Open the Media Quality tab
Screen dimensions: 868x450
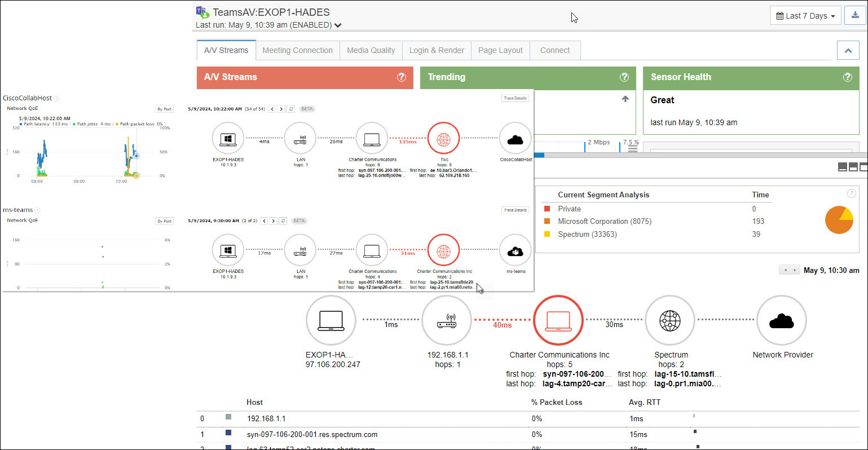tap(371, 50)
